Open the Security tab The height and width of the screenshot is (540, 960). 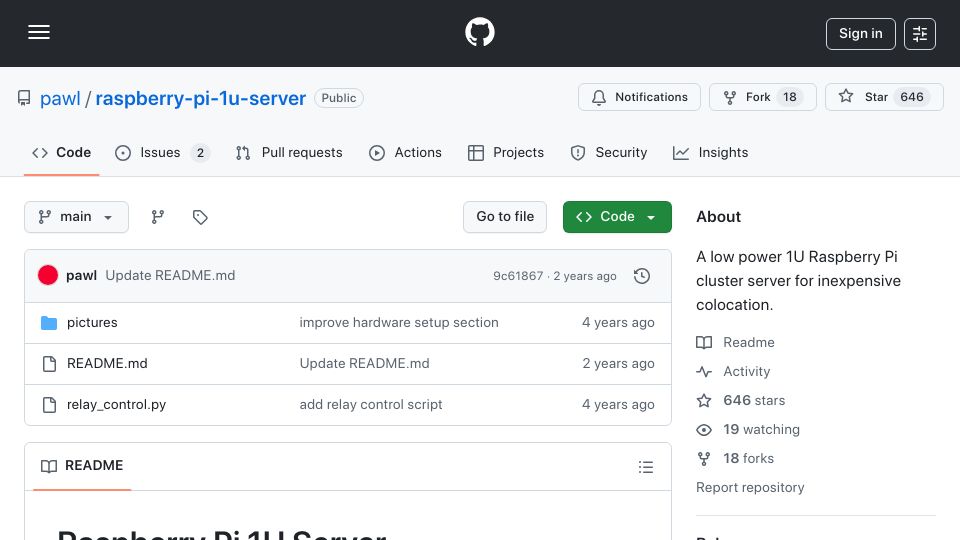[x=608, y=152]
